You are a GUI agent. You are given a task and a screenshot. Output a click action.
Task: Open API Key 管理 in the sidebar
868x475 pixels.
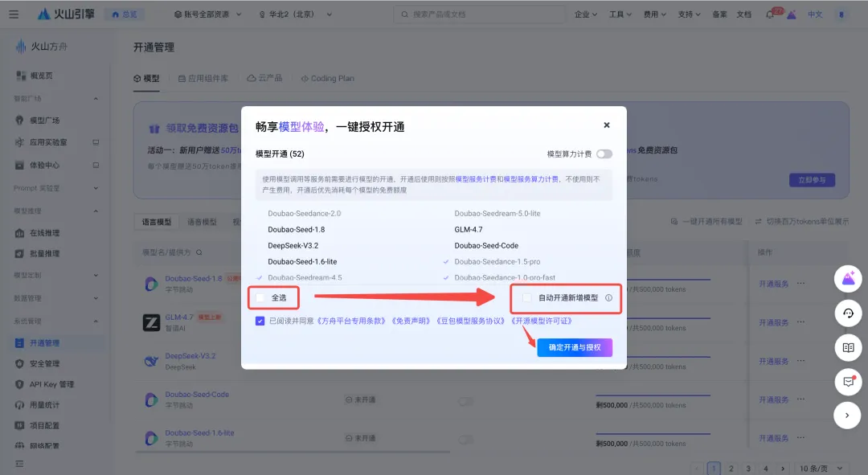[51, 384]
